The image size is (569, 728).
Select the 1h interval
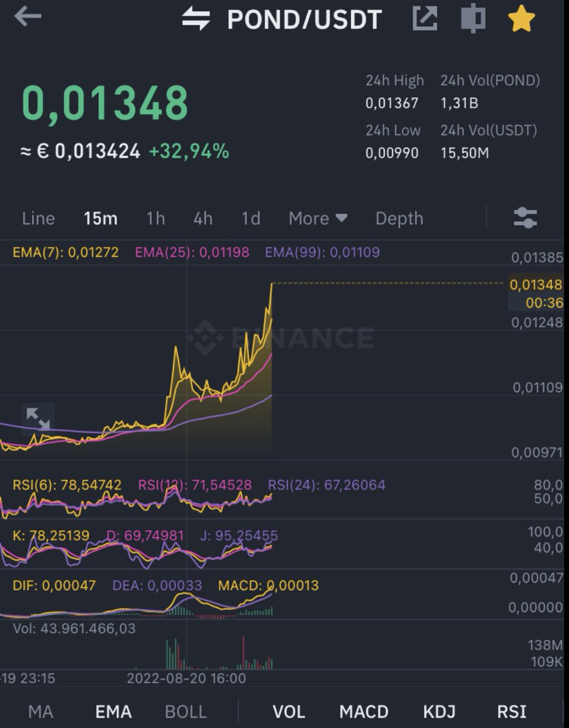[155, 218]
